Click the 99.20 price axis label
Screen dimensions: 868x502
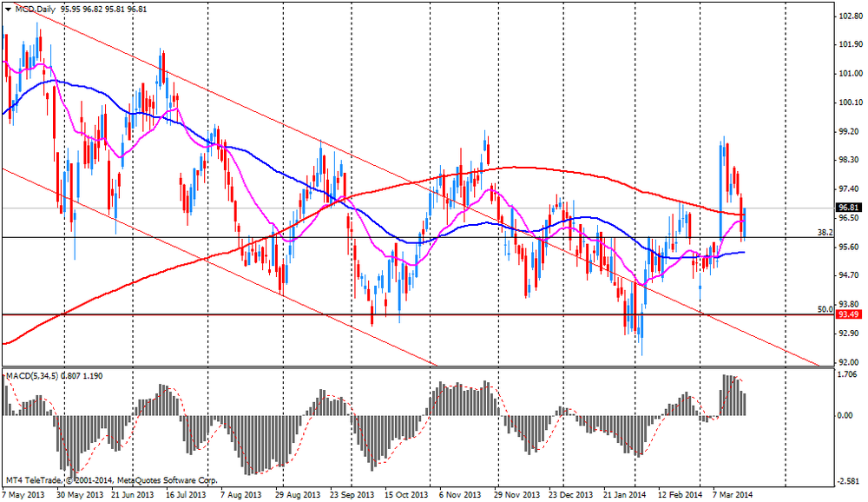[x=851, y=131]
